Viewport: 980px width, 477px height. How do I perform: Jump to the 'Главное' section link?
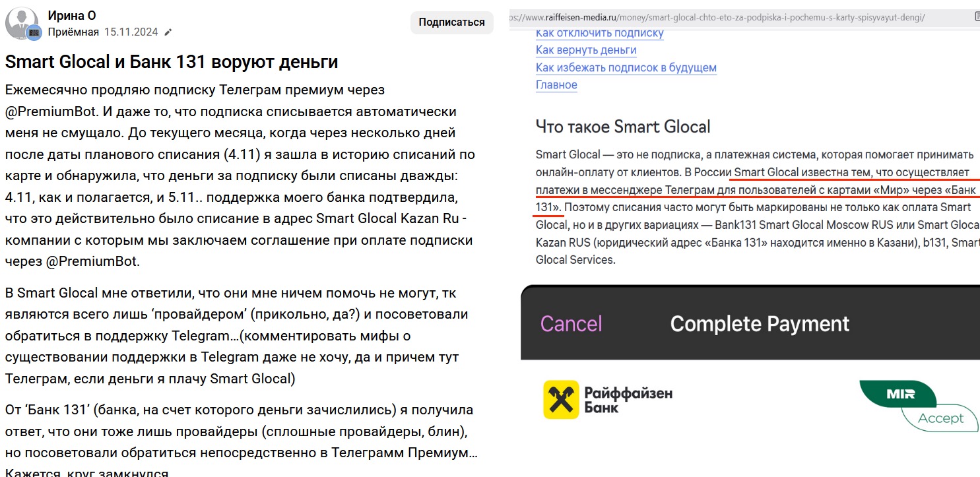(556, 84)
